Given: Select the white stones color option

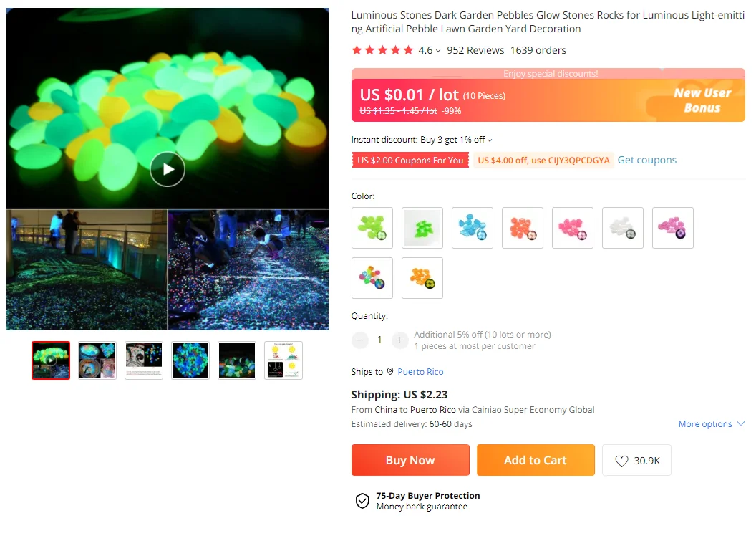Looking at the screenshot, I should 623,228.
